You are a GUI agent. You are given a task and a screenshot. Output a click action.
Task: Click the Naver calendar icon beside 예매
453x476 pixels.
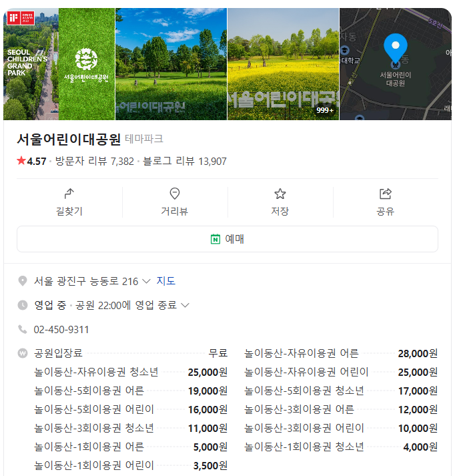(215, 239)
